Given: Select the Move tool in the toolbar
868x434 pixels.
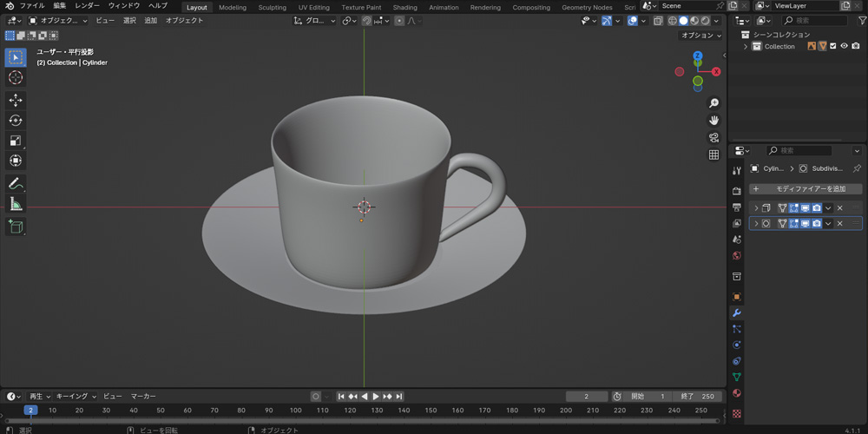Looking at the screenshot, I should (x=16, y=100).
